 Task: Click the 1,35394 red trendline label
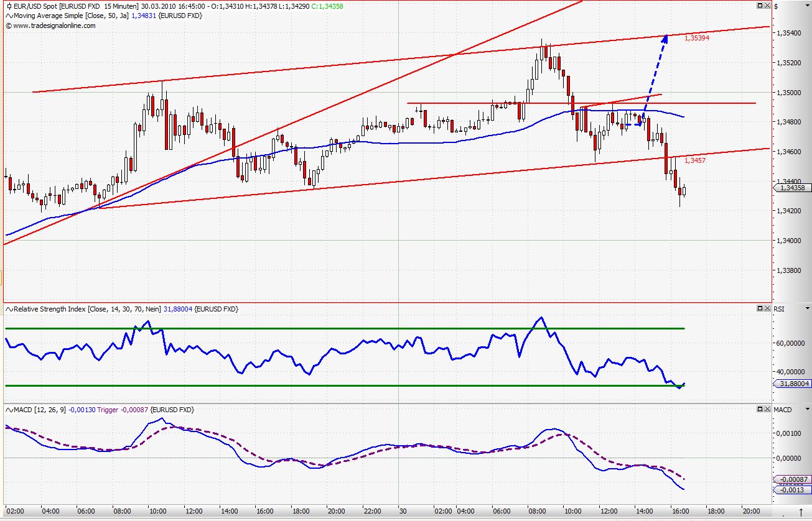697,39
